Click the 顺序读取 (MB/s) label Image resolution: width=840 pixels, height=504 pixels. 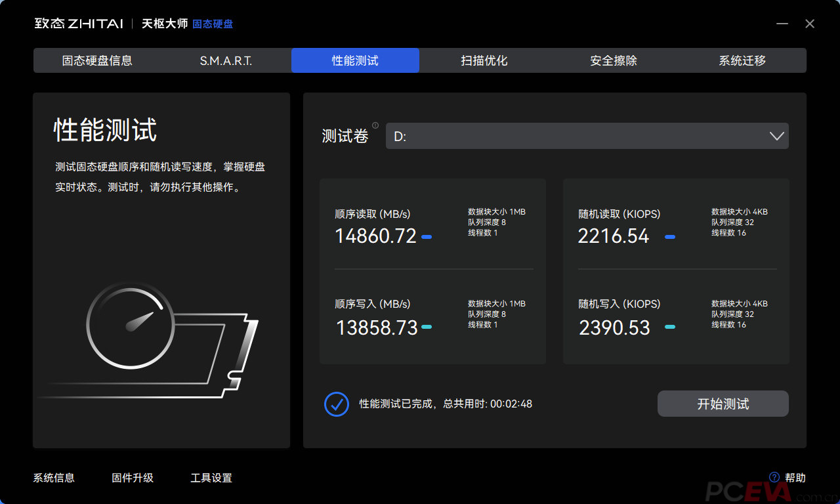(x=373, y=214)
